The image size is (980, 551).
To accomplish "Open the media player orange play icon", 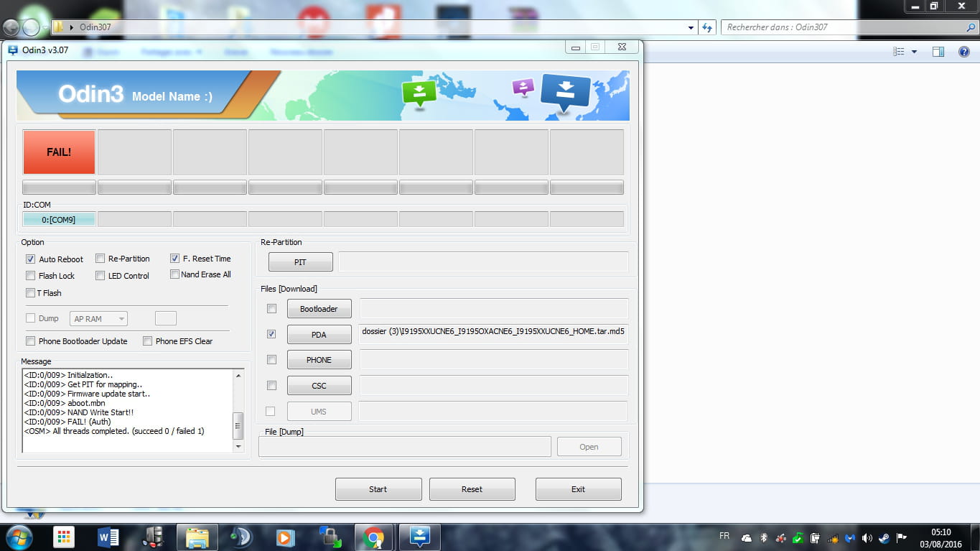I will tap(285, 537).
